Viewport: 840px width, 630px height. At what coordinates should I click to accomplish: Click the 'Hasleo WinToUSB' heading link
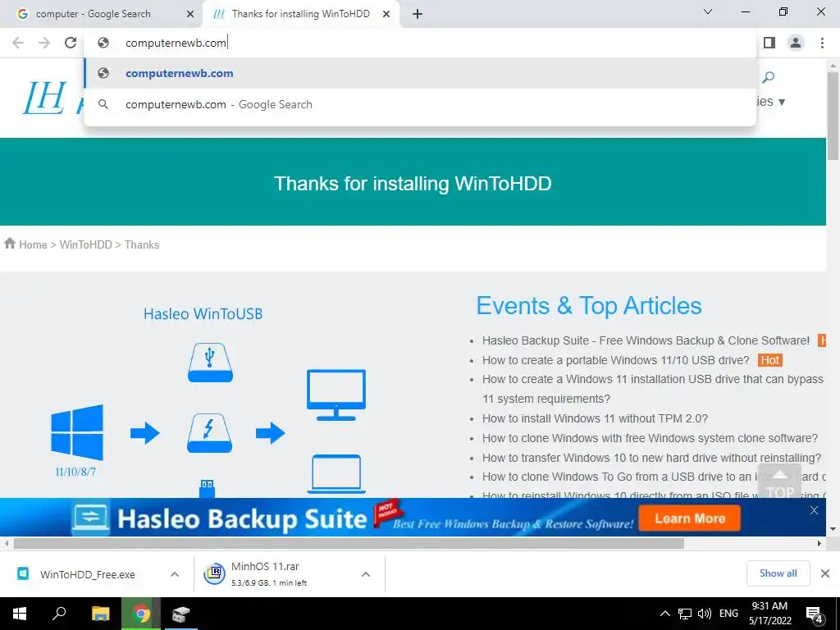[203, 314]
